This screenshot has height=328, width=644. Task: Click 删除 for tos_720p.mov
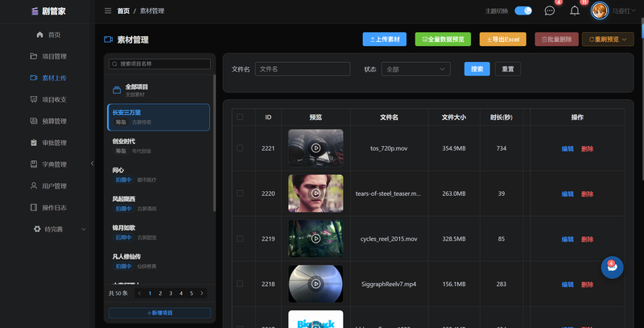pyautogui.click(x=587, y=149)
